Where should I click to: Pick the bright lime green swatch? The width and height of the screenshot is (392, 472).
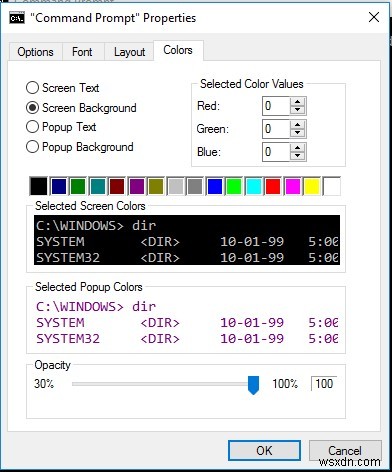[234, 186]
